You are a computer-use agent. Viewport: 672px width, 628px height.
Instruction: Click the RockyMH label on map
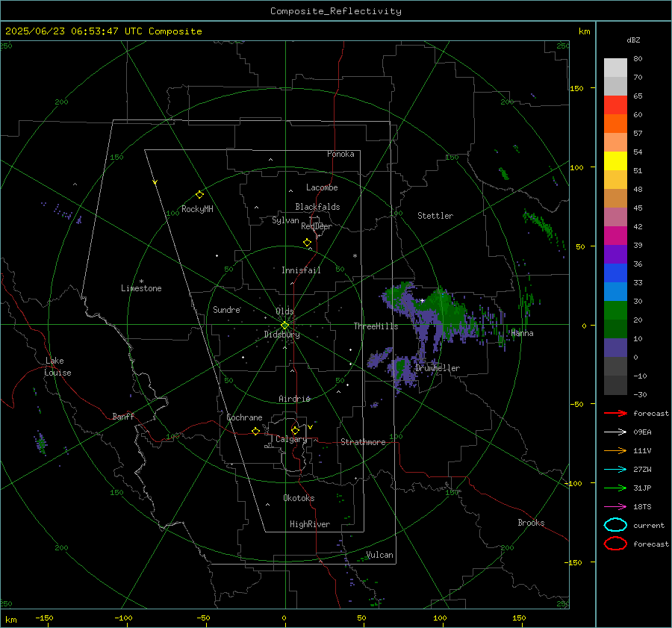tap(197, 209)
